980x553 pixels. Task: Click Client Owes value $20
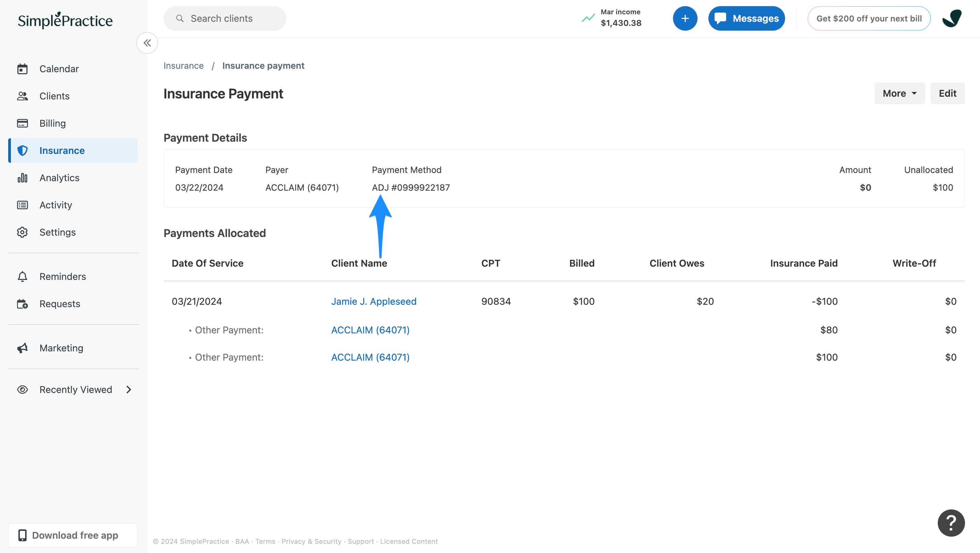click(x=705, y=301)
